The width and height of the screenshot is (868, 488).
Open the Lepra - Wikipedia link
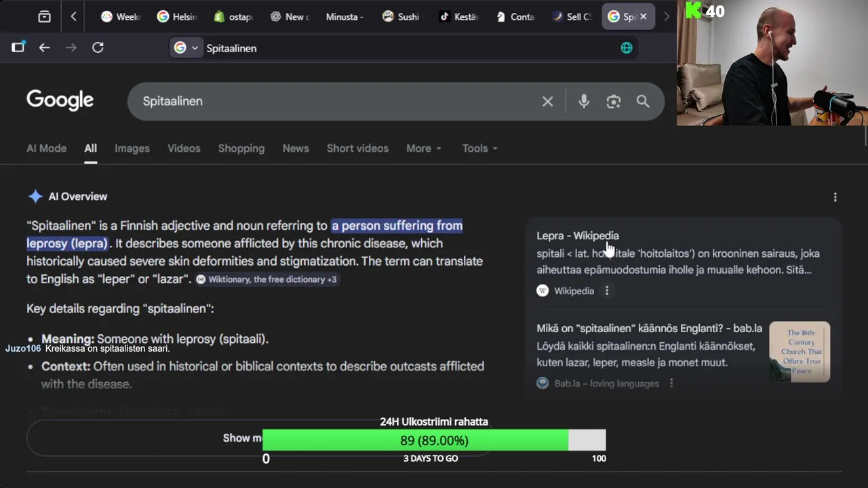click(x=578, y=236)
